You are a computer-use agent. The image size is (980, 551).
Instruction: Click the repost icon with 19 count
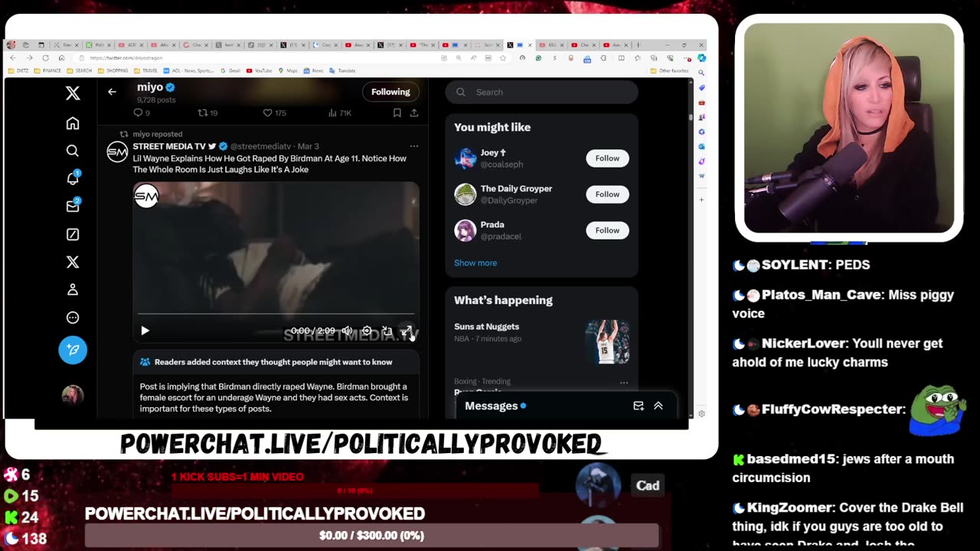click(203, 112)
